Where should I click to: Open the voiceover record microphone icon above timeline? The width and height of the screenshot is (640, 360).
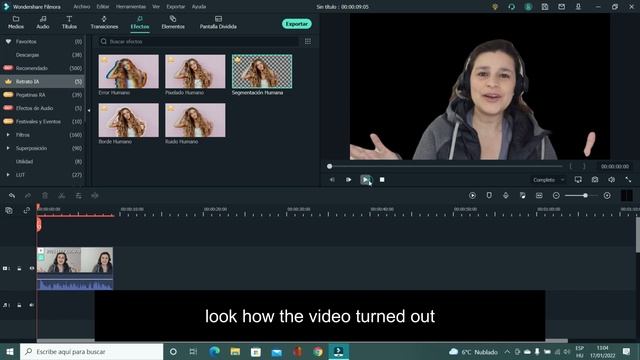coord(506,196)
